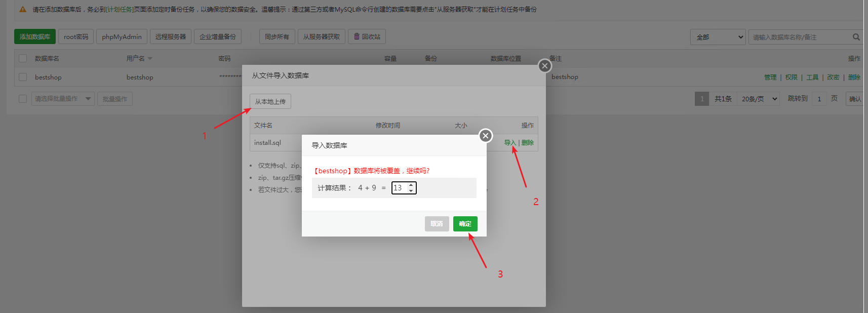The height and width of the screenshot is (313, 868).
Task: Click the 确定 confirm button
Action: click(x=465, y=224)
